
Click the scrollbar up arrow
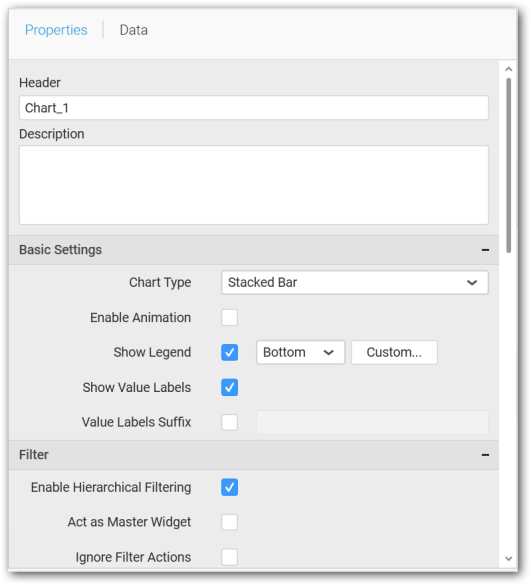[x=508, y=69]
